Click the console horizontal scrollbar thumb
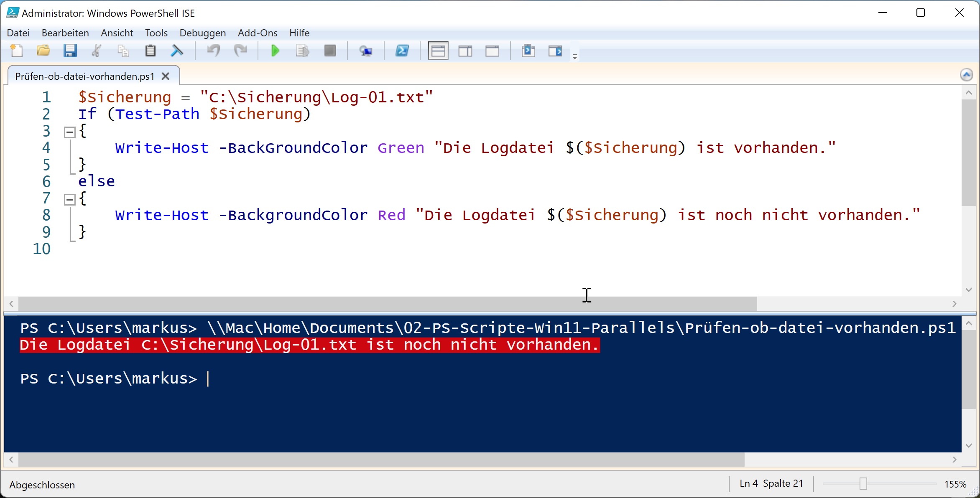This screenshot has width=980, height=498. tap(381, 460)
